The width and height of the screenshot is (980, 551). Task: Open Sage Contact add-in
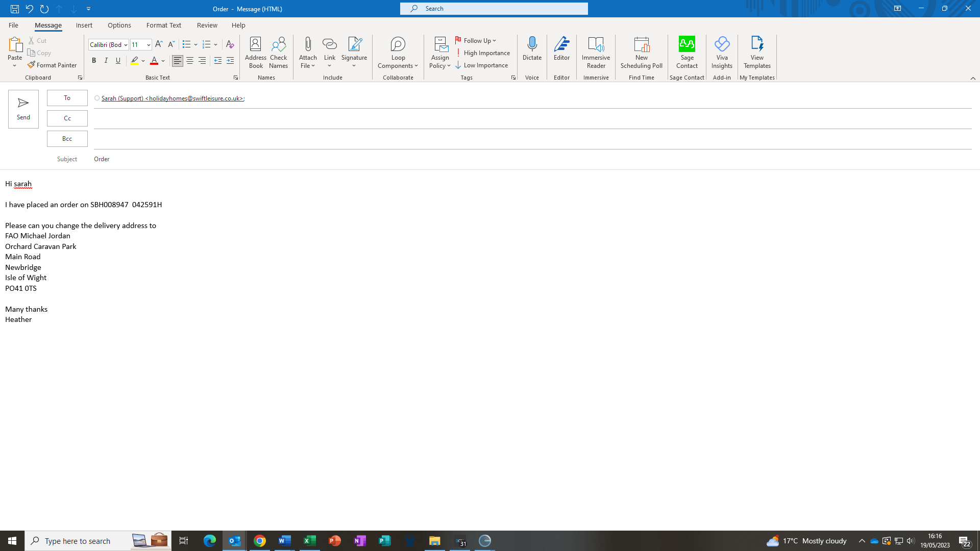(x=687, y=52)
